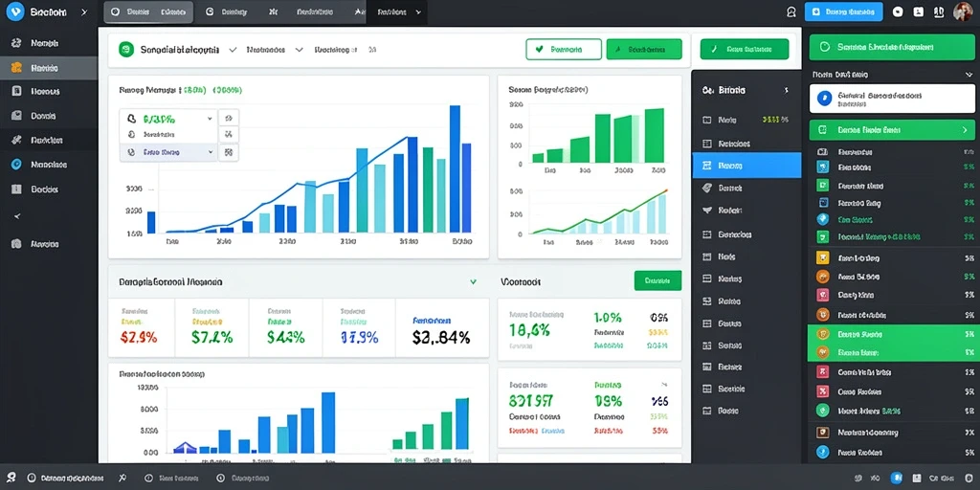Open the green percentage dropdown above the main chart

[168, 118]
